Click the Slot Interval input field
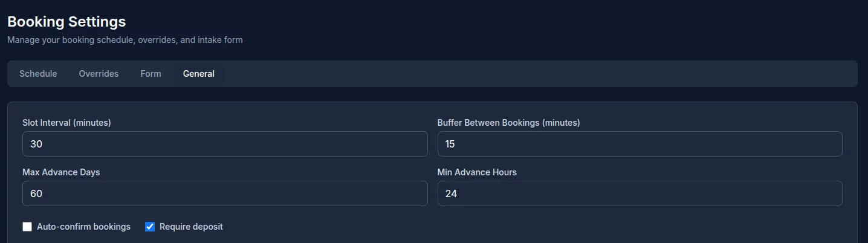The width and height of the screenshot is (868, 243). (225, 144)
